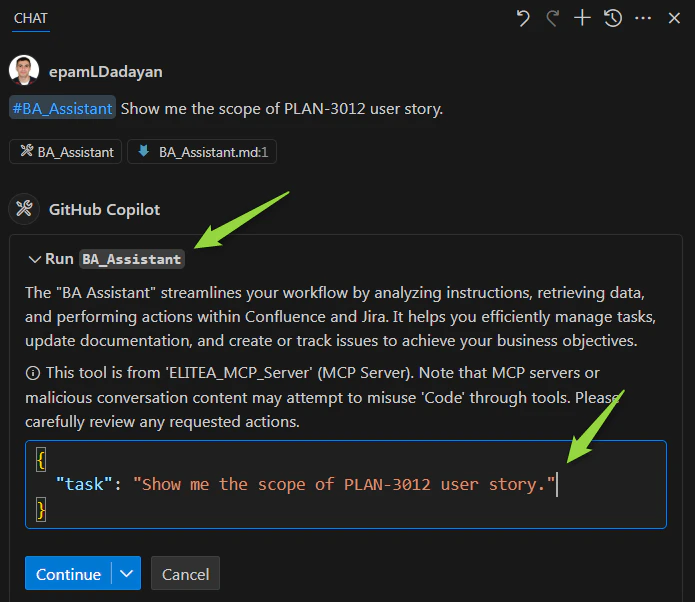Image resolution: width=695 pixels, height=602 pixels.
Task: Close the chat panel
Action: [x=674, y=18]
